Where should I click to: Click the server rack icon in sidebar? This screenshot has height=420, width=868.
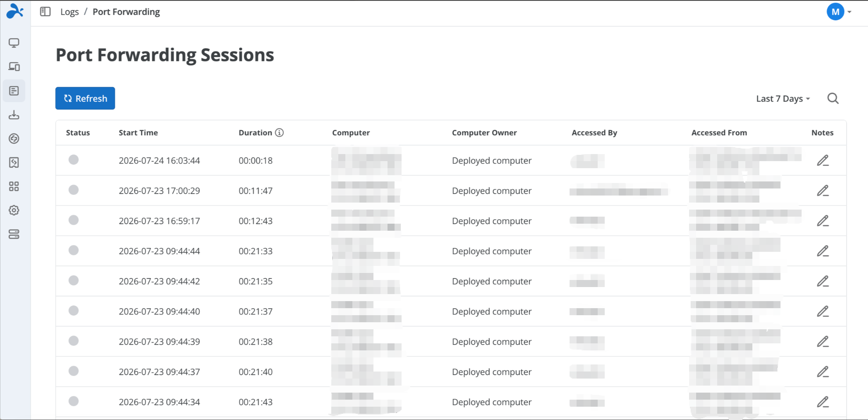pos(14,234)
